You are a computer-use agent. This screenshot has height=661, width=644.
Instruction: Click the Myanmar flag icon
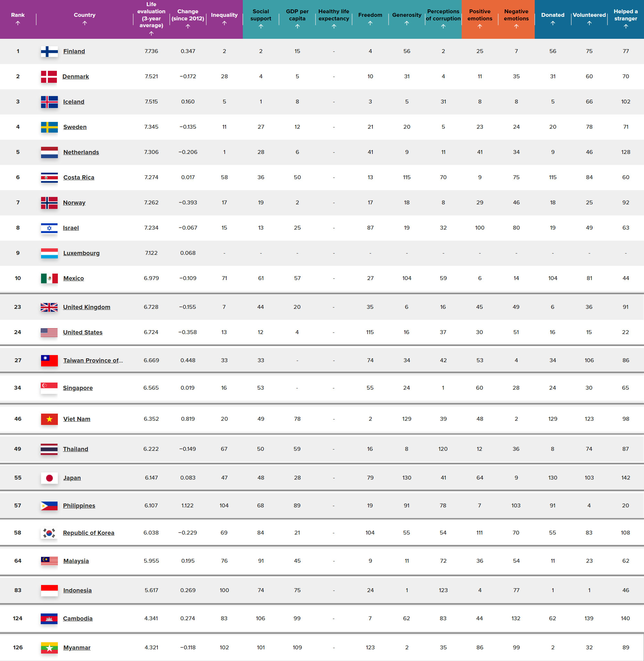tap(49, 647)
